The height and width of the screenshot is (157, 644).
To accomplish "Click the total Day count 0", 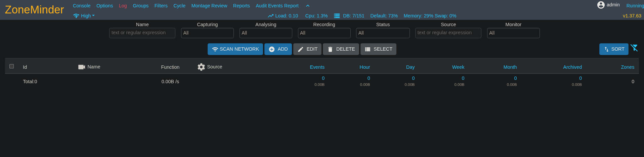I will (x=413, y=78).
